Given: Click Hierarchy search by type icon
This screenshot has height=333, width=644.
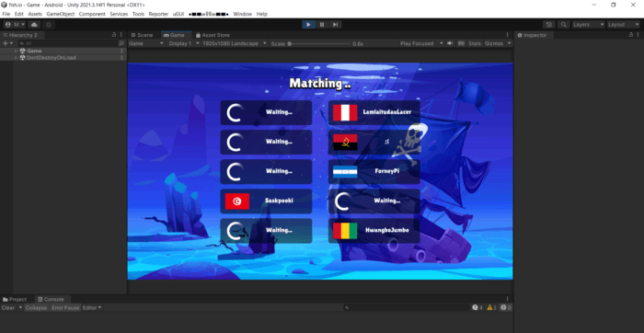Looking at the screenshot, I should [121, 43].
